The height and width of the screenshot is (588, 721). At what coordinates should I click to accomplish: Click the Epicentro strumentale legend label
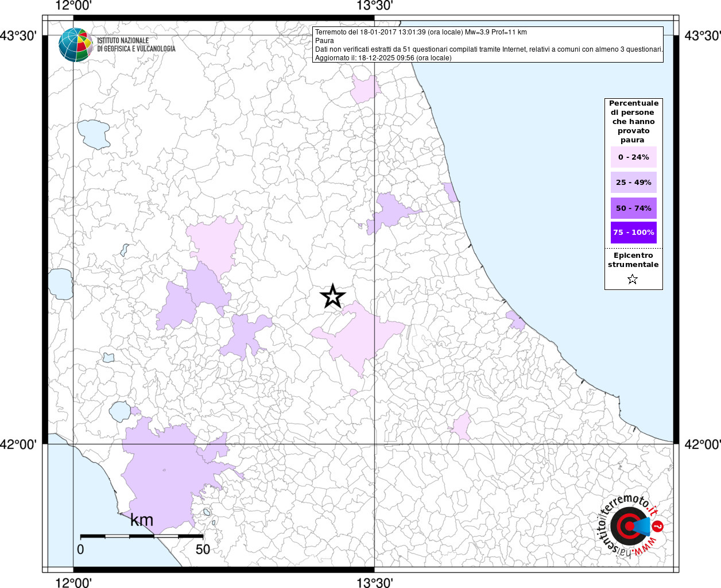(x=633, y=260)
